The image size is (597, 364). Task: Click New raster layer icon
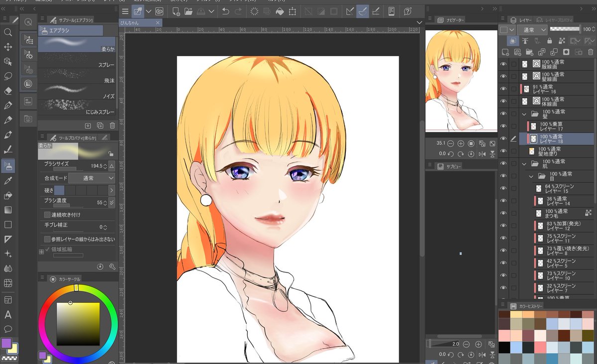pyautogui.click(x=505, y=52)
